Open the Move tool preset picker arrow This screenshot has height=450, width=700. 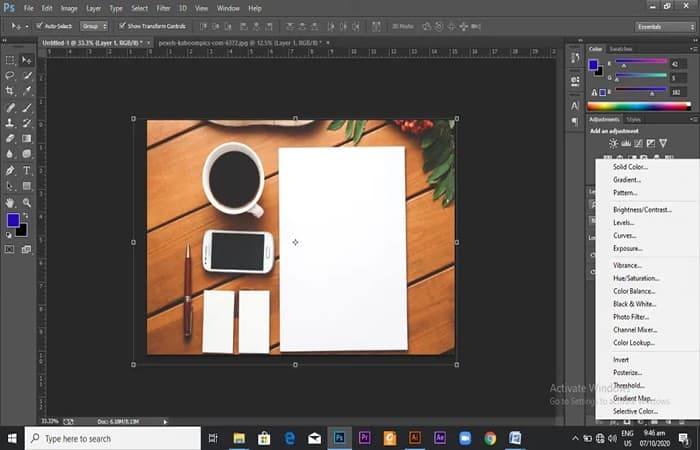(26, 26)
